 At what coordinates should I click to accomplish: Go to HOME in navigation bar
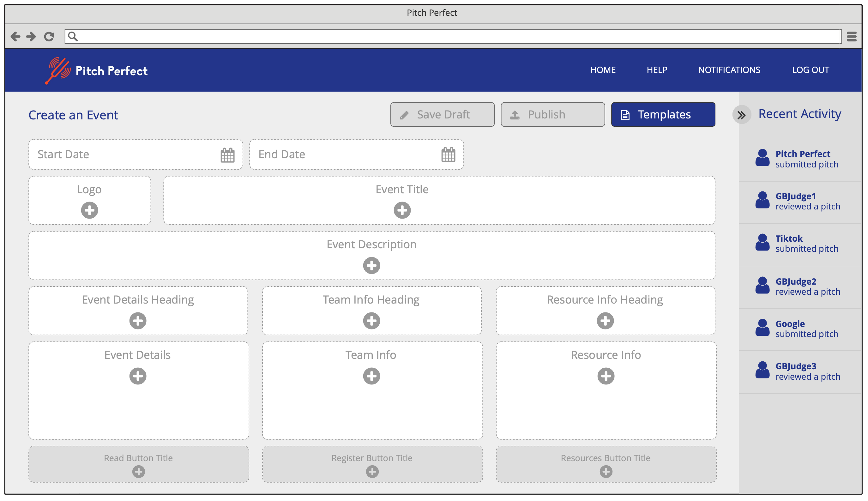(603, 70)
